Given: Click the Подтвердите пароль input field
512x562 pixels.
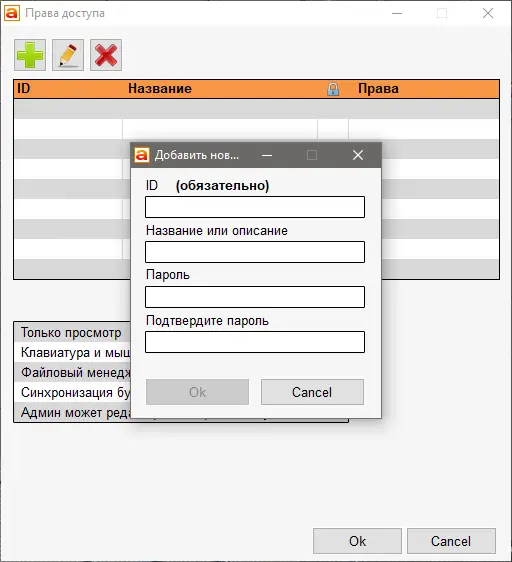Looking at the screenshot, I should tap(255, 342).
